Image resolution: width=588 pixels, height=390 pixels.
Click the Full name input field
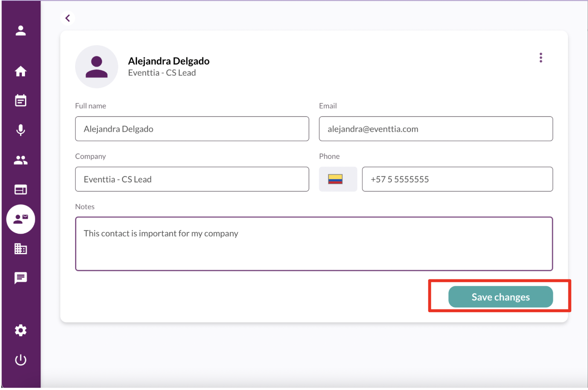pyautogui.click(x=192, y=129)
